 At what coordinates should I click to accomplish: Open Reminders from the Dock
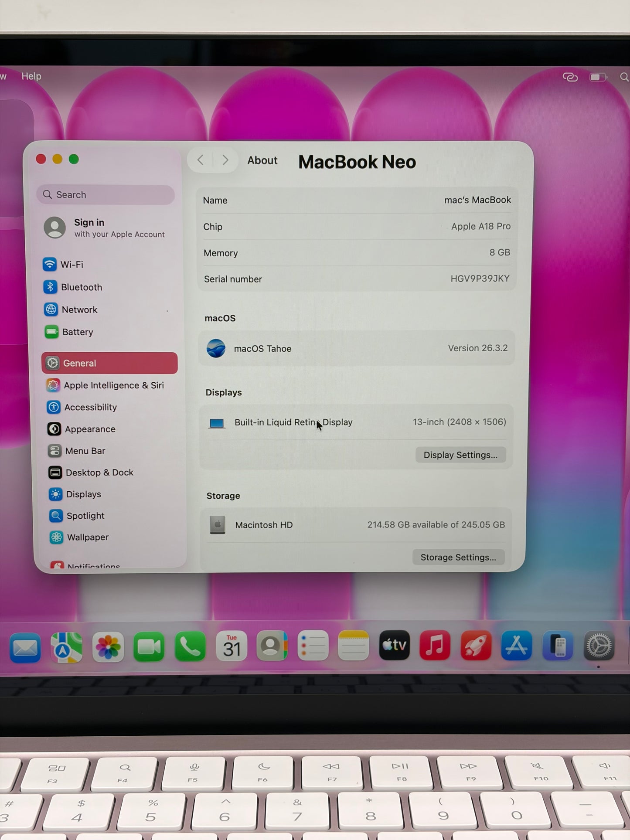click(313, 646)
